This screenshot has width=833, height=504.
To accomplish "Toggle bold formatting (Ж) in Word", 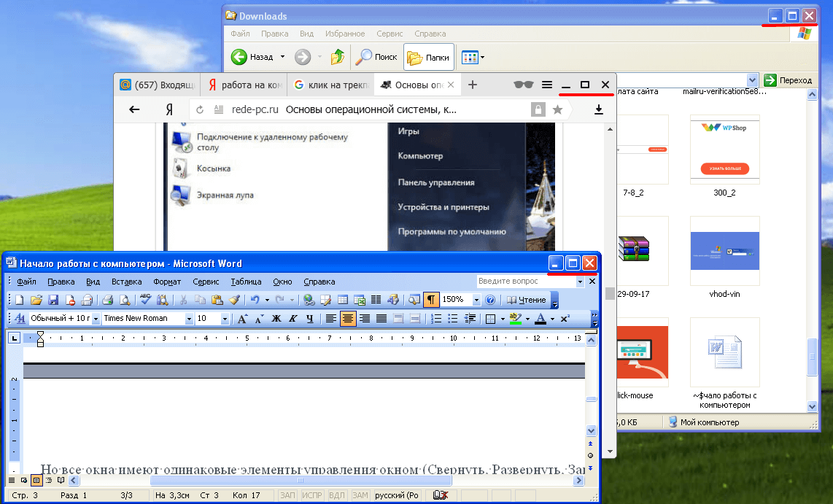I will click(x=276, y=319).
